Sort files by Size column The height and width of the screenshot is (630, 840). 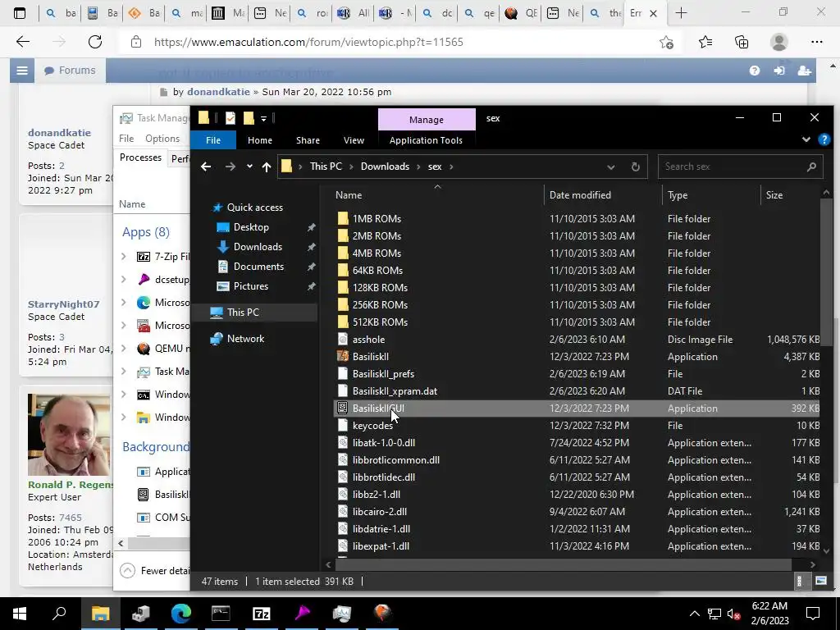(774, 195)
